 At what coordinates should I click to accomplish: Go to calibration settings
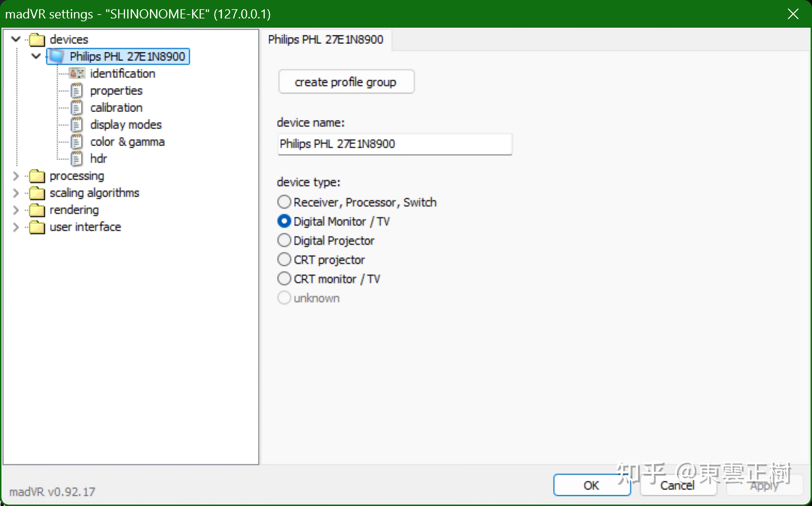[x=116, y=108]
